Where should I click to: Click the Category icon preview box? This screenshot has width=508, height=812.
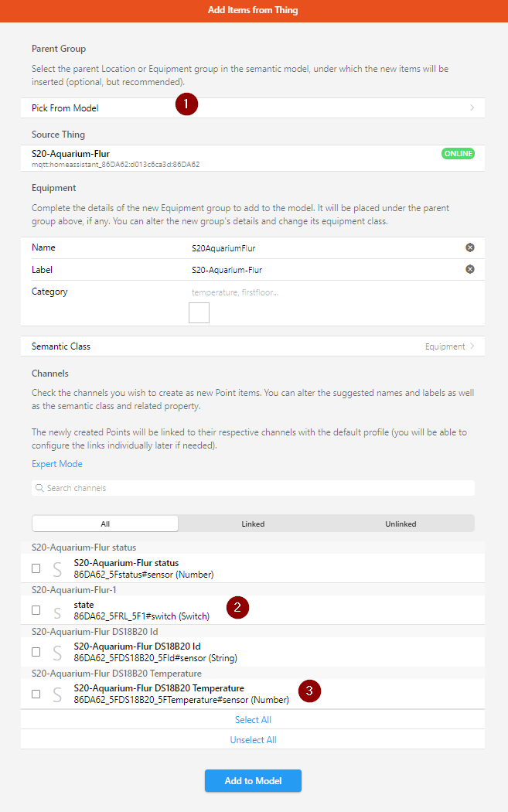tap(199, 312)
